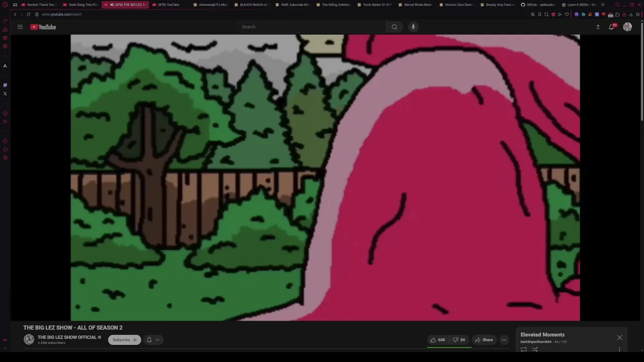Open the account avatar menu
644x362 pixels.
(627, 27)
